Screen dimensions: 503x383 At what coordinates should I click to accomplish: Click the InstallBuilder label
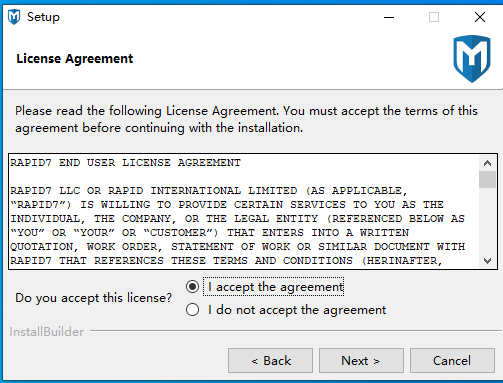pyautogui.click(x=46, y=332)
